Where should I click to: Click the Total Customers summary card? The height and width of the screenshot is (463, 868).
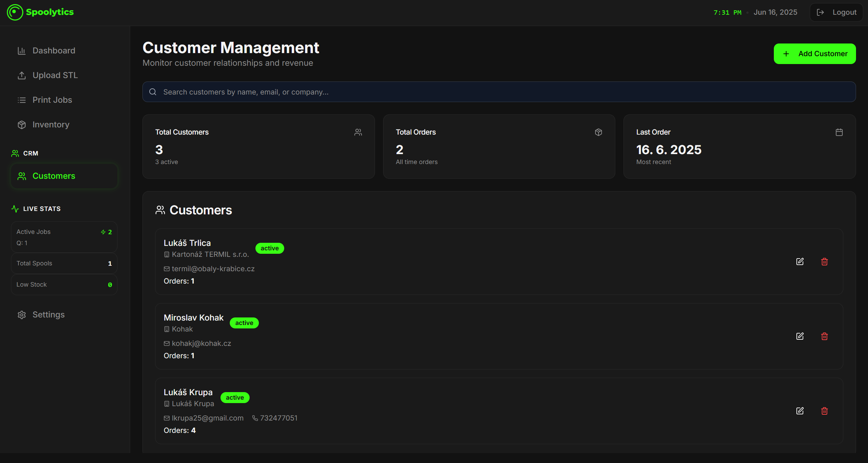coord(259,147)
